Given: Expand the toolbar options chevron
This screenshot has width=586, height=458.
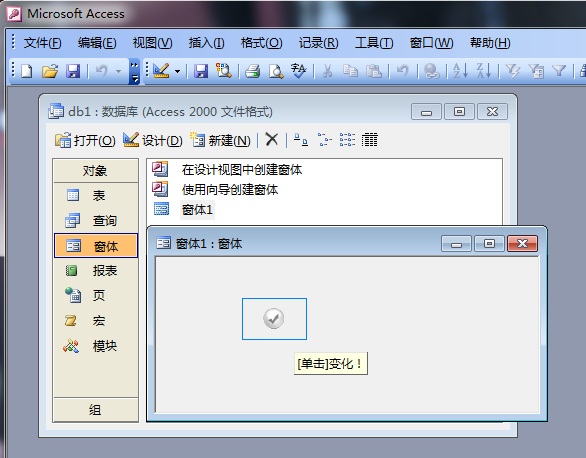Looking at the screenshot, I should [134, 71].
